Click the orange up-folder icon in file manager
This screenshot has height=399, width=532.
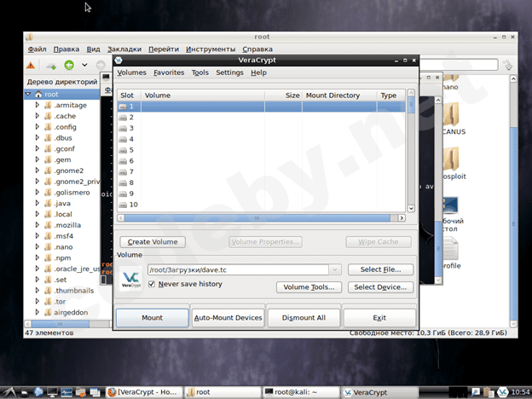pos(31,65)
